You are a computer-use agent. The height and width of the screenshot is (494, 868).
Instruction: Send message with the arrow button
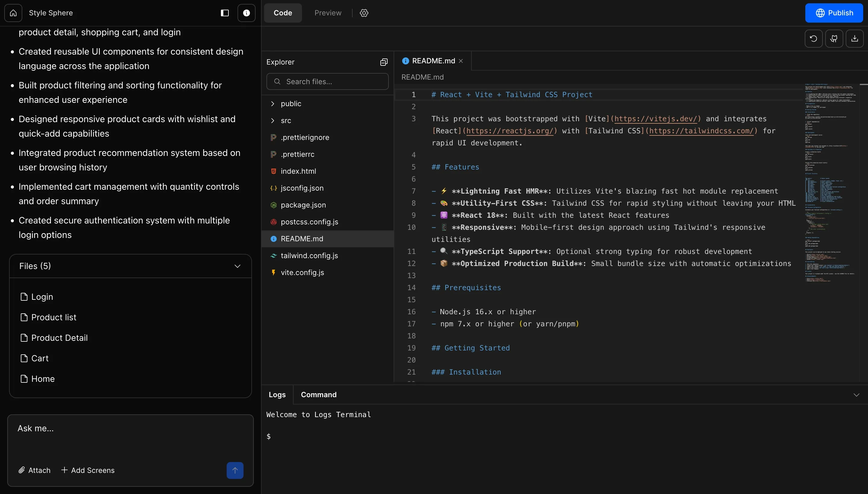tap(235, 470)
